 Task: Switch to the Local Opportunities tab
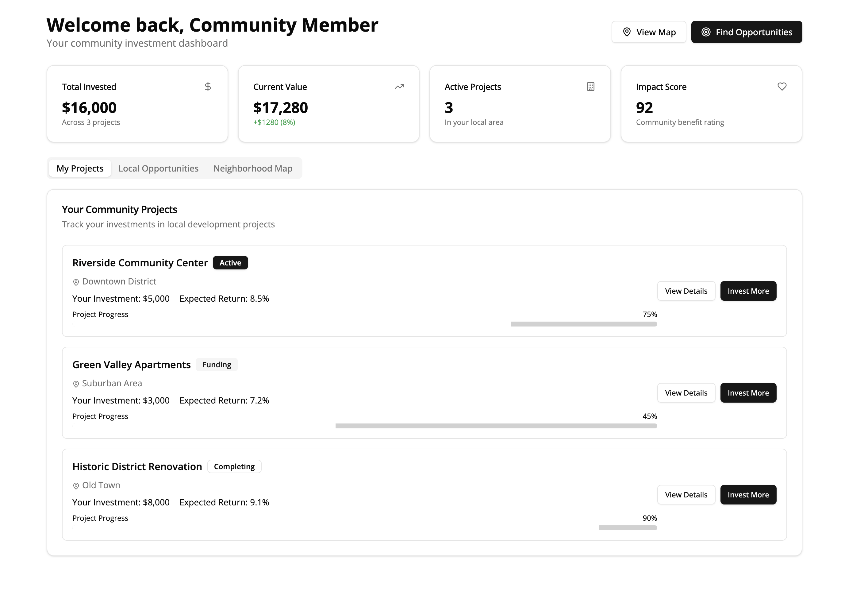[x=158, y=168]
